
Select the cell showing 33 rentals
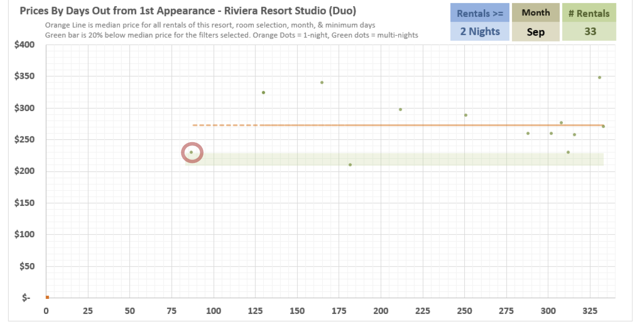tap(589, 31)
